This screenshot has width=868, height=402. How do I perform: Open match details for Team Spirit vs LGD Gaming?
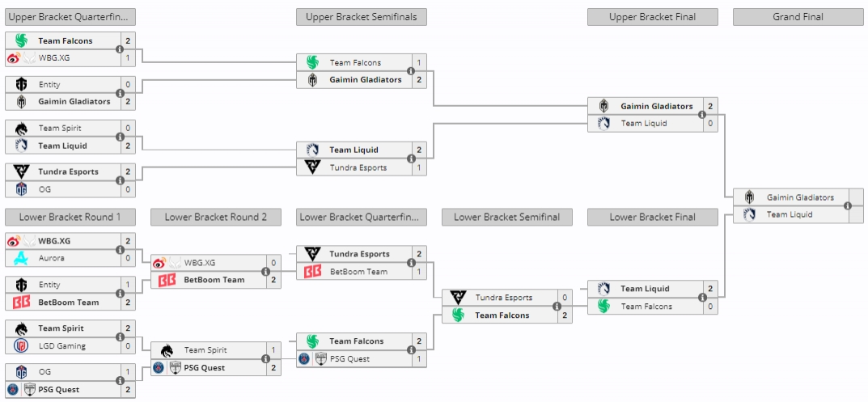coord(120,336)
